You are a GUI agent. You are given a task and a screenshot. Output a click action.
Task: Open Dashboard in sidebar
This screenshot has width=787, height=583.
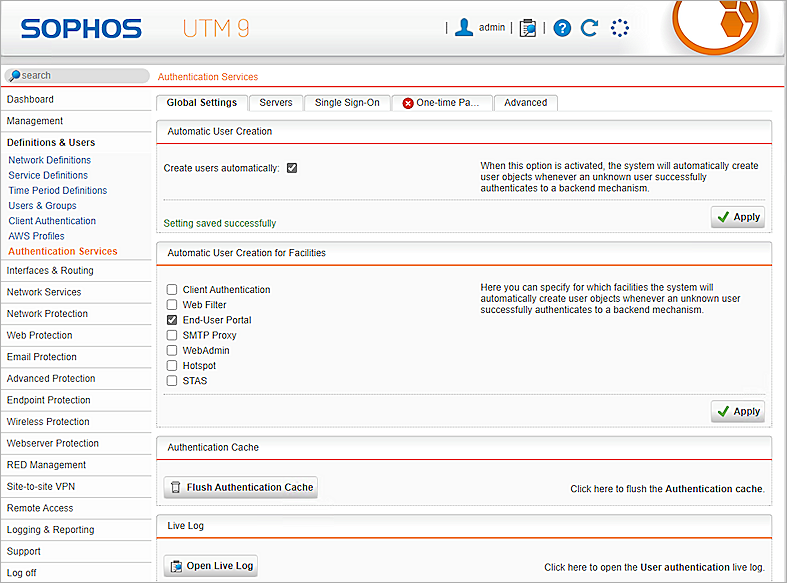click(76, 99)
